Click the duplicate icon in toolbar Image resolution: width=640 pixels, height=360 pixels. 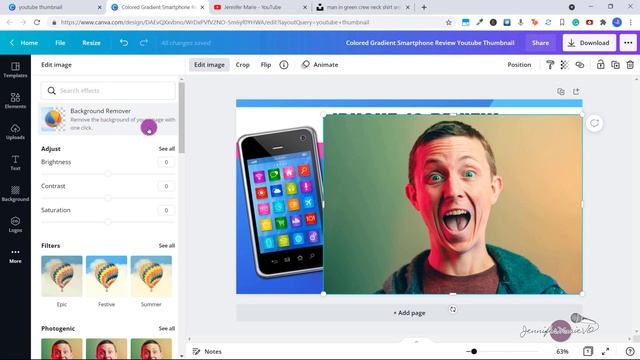click(x=615, y=64)
